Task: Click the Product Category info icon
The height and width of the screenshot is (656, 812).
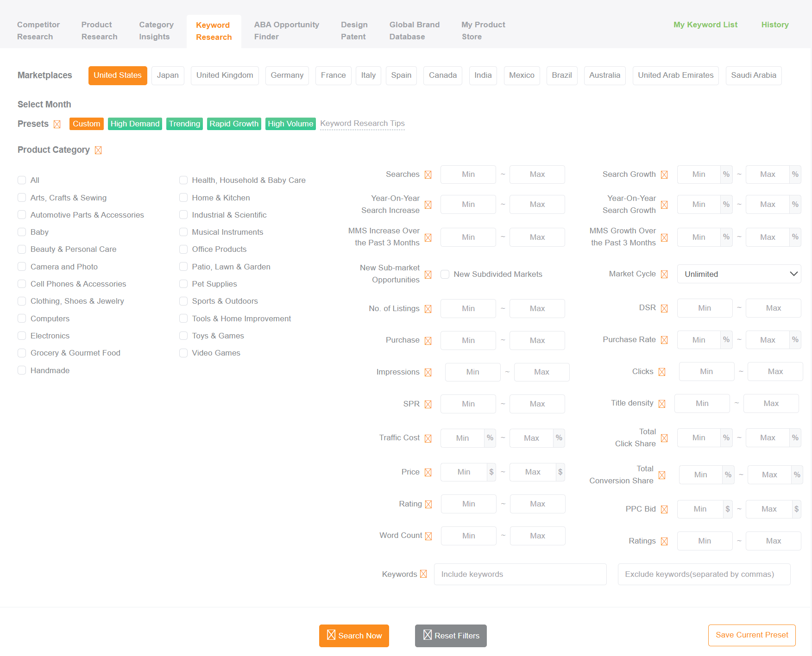Action: tap(98, 150)
